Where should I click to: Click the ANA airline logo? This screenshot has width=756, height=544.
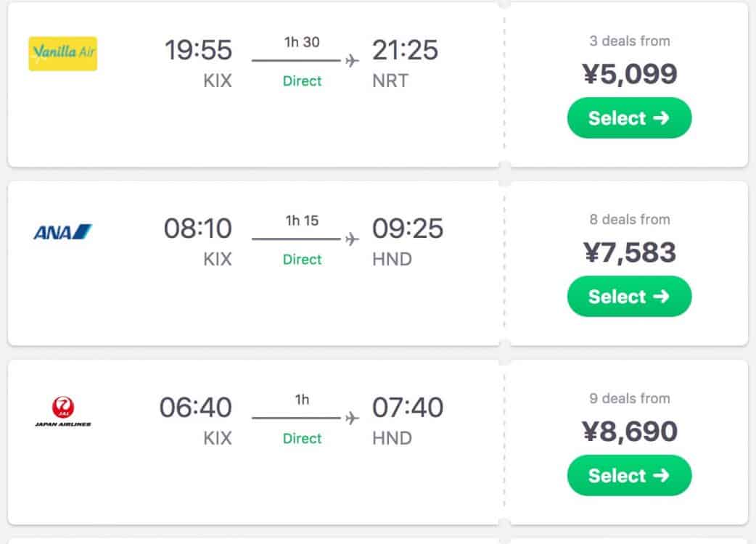62,233
